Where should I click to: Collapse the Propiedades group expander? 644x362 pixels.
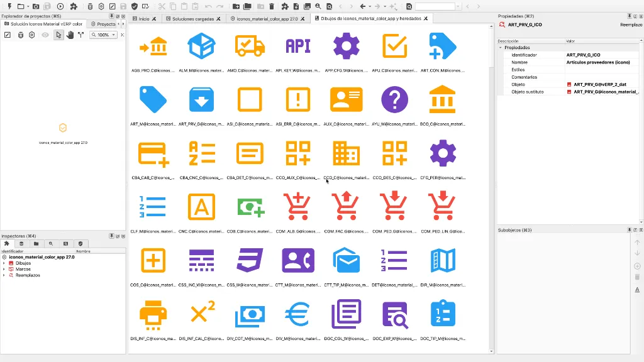click(501, 47)
